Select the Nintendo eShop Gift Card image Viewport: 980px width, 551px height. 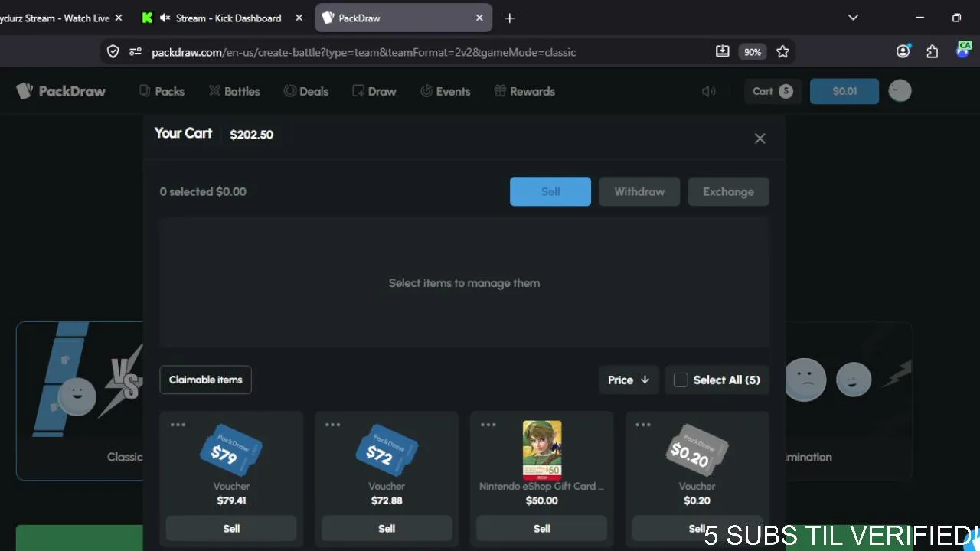(542, 450)
